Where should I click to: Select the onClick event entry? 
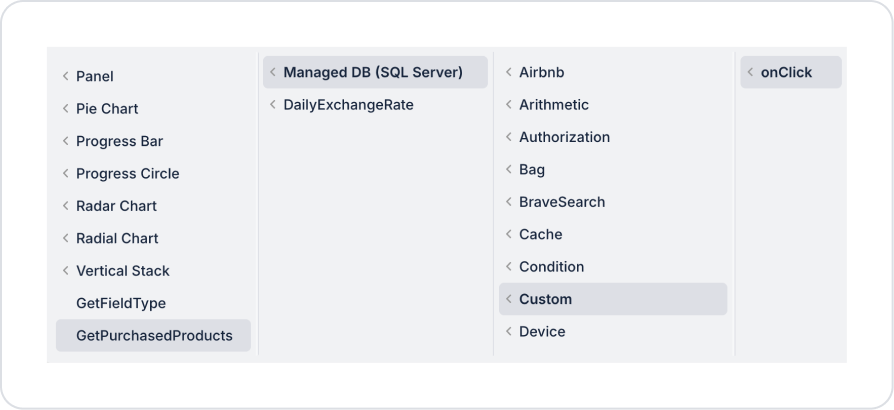[x=786, y=72]
